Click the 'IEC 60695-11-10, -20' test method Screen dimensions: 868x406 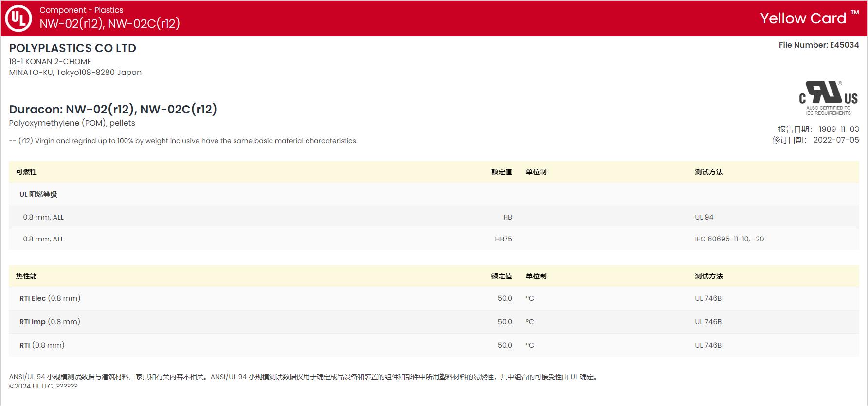[x=729, y=239]
